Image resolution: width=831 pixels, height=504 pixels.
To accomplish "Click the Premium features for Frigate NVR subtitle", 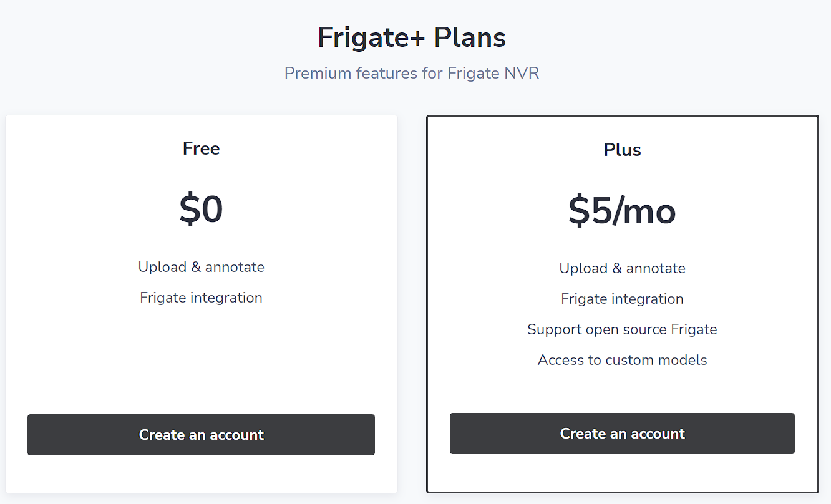I will [411, 73].
